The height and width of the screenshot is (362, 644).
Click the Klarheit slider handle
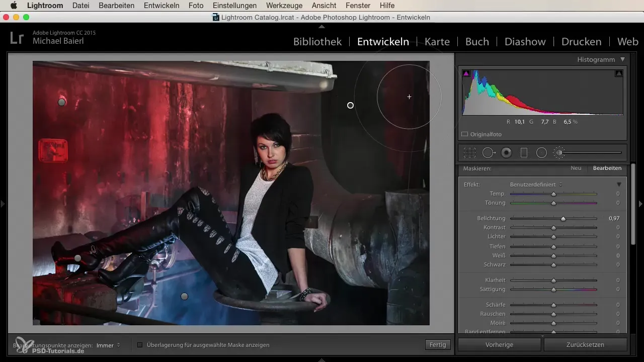coord(553,281)
